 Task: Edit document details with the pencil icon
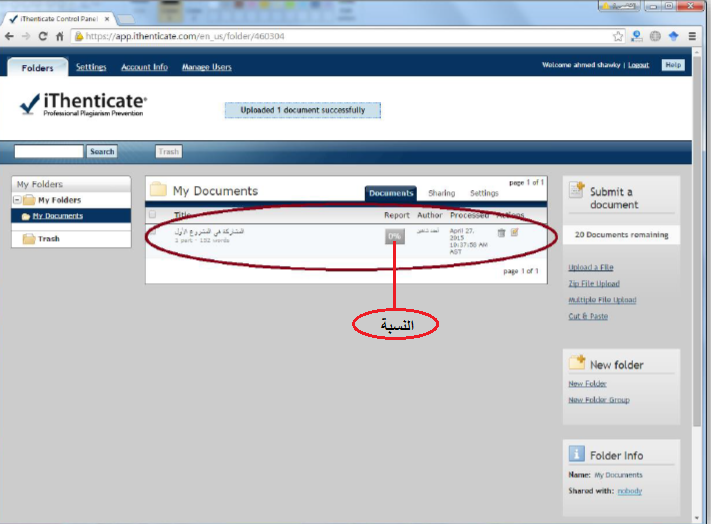click(x=514, y=233)
